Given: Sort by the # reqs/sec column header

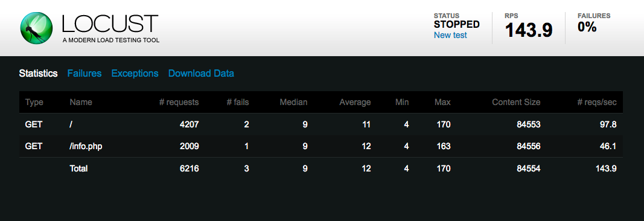Looking at the screenshot, I should (597, 102).
